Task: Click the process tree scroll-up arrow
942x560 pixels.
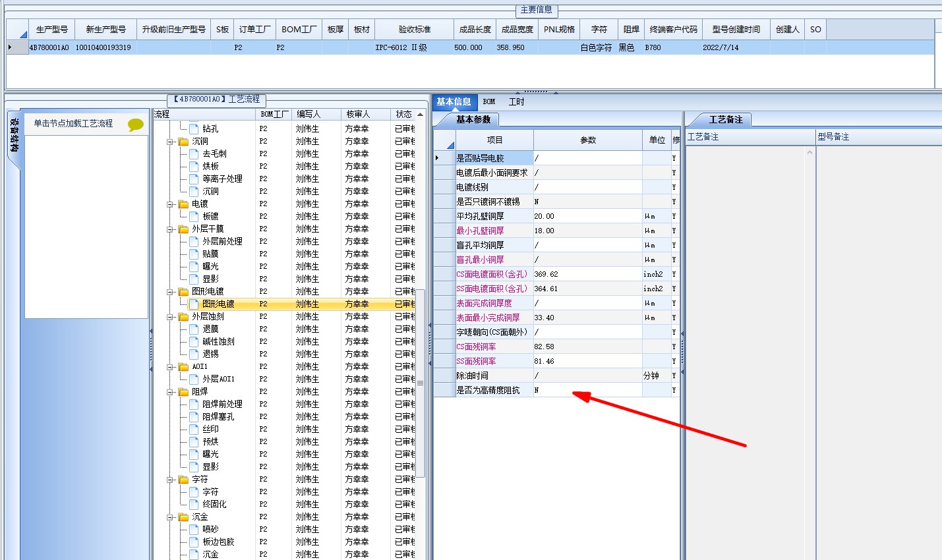Action: 420,115
